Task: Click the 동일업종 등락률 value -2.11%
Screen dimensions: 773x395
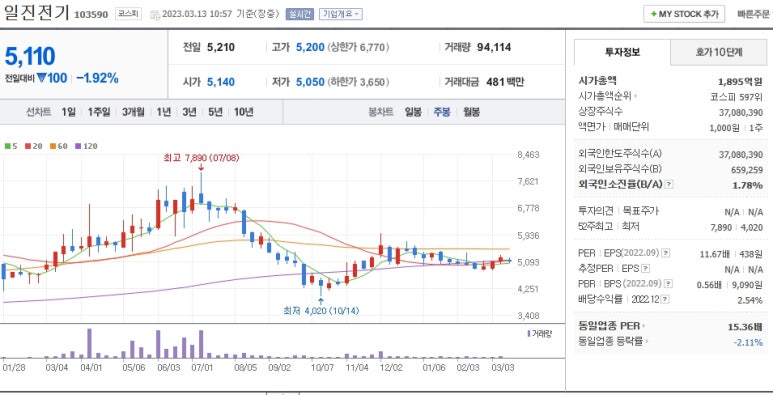Action: tap(748, 342)
